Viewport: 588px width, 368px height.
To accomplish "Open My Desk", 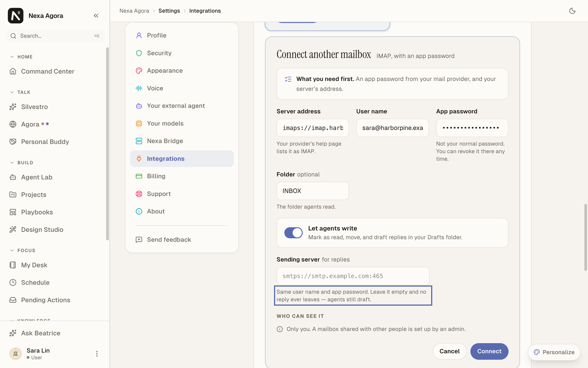I will (55, 265).
